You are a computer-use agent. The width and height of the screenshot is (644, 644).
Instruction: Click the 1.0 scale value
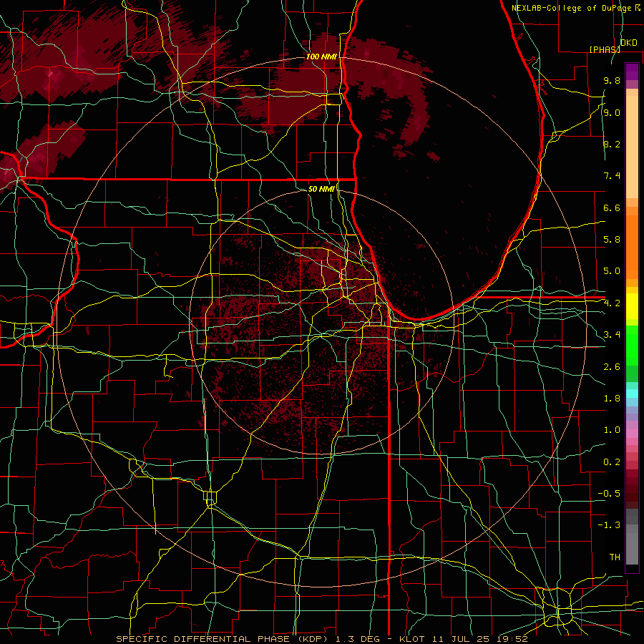tap(612, 430)
